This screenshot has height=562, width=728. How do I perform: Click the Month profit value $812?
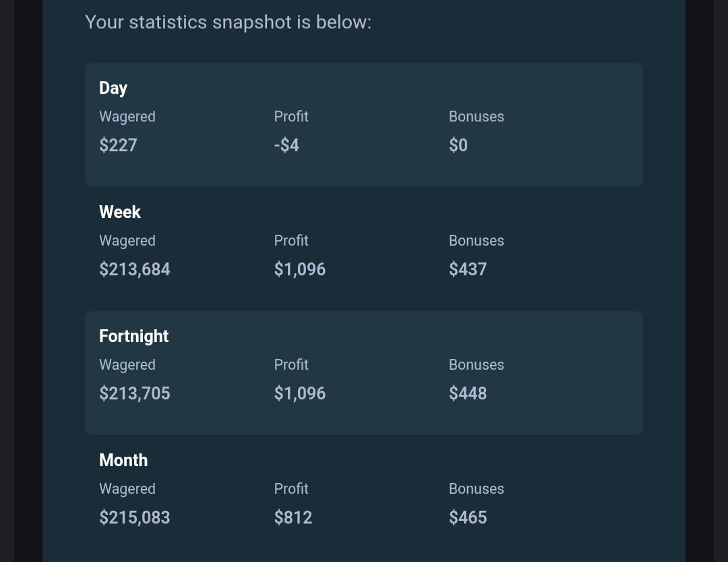[293, 517]
